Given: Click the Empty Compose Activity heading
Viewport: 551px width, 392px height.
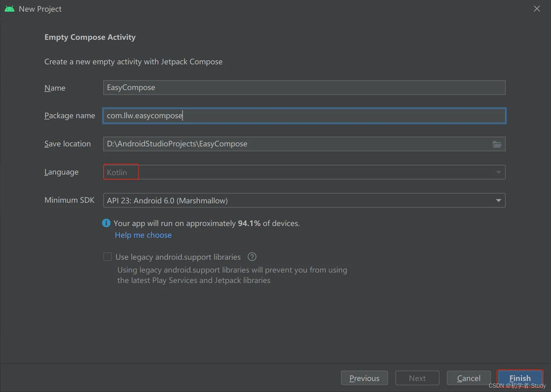Looking at the screenshot, I should 90,37.
